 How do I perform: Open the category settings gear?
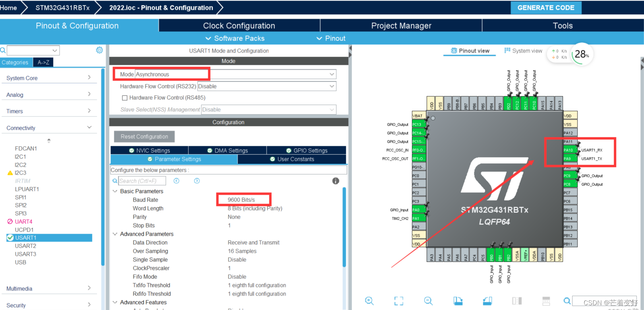tap(99, 50)
